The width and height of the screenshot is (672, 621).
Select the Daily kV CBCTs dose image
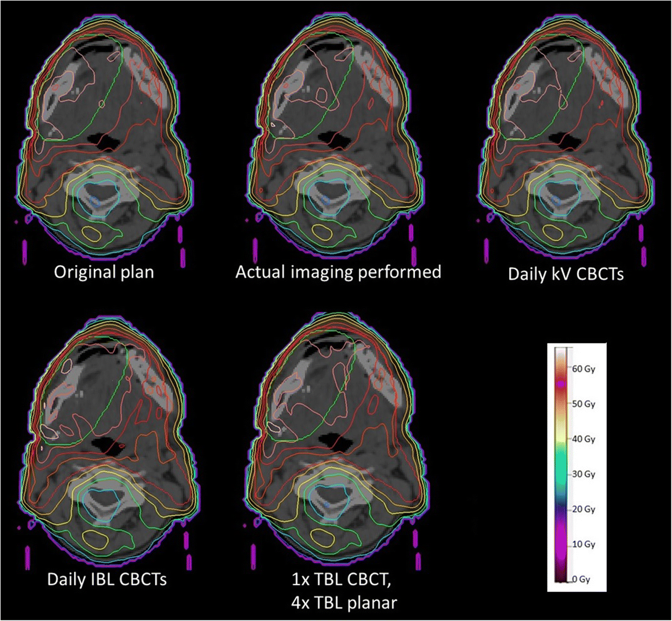[x=566, y=140]
